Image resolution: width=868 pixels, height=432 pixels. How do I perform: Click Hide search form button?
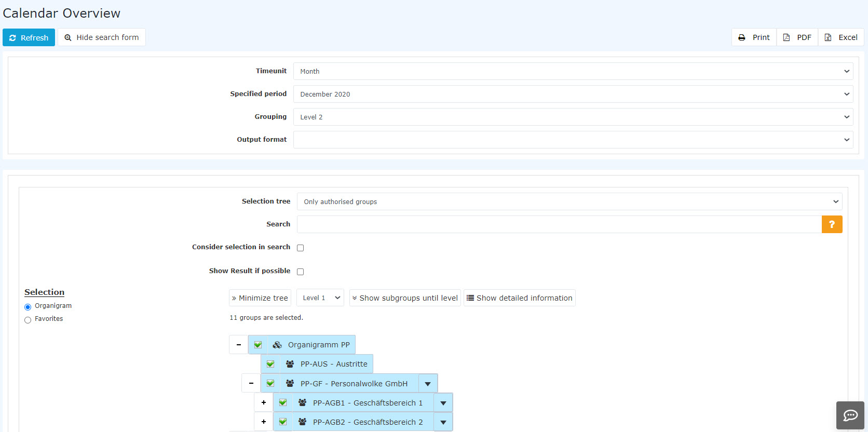click(x=102, y=37)
